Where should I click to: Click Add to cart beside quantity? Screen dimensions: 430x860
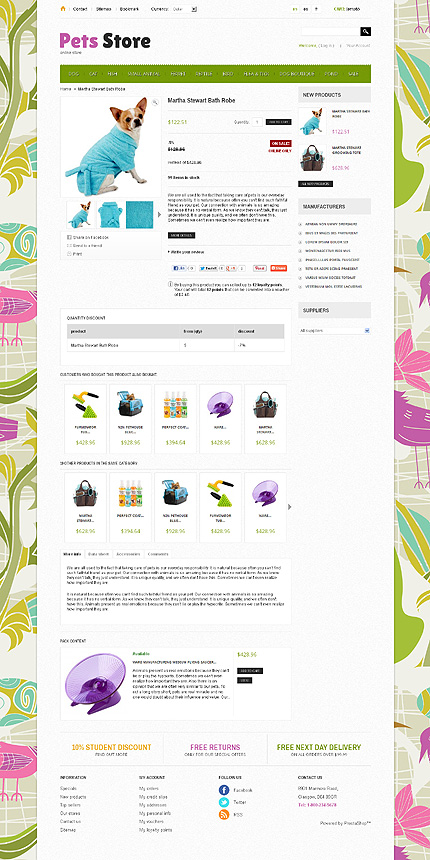click(x=279, y=122)
